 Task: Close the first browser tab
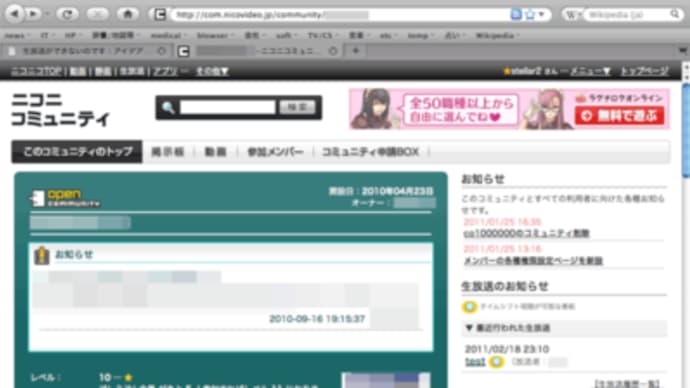(161, 51)
